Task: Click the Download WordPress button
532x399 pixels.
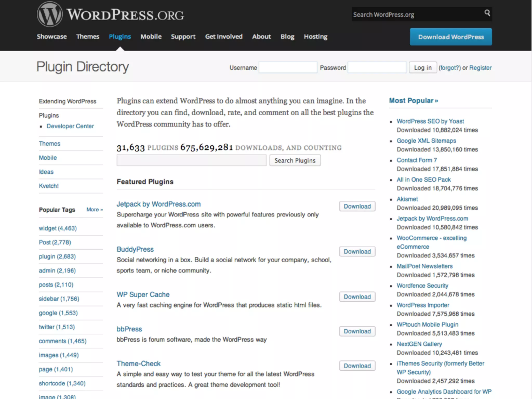Action: tap(451, 37)
